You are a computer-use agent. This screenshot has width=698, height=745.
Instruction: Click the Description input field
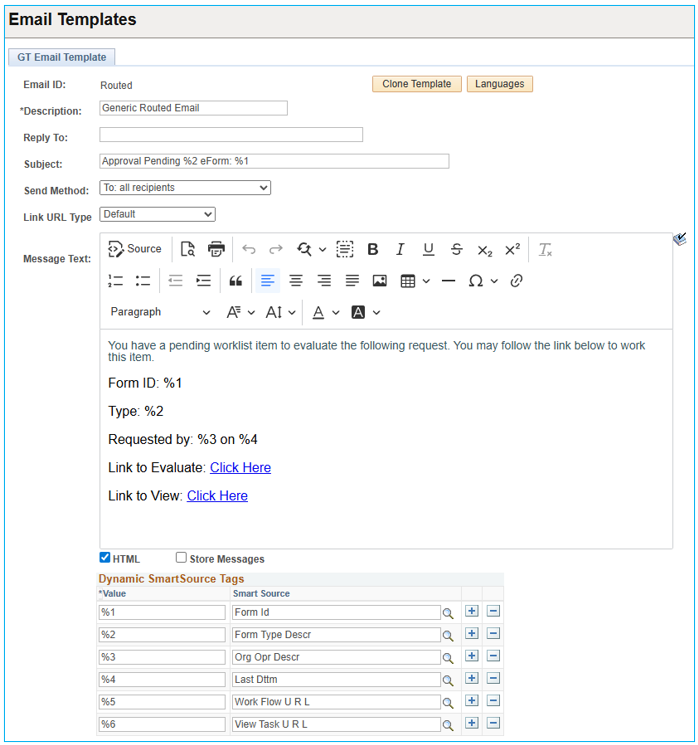click(193, 108)
